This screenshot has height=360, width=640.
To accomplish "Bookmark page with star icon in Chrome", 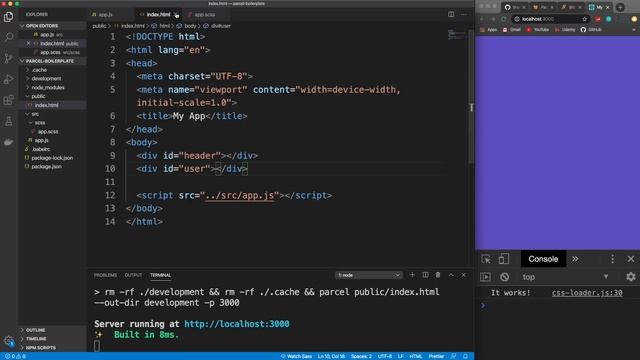I will coord(584,19).
